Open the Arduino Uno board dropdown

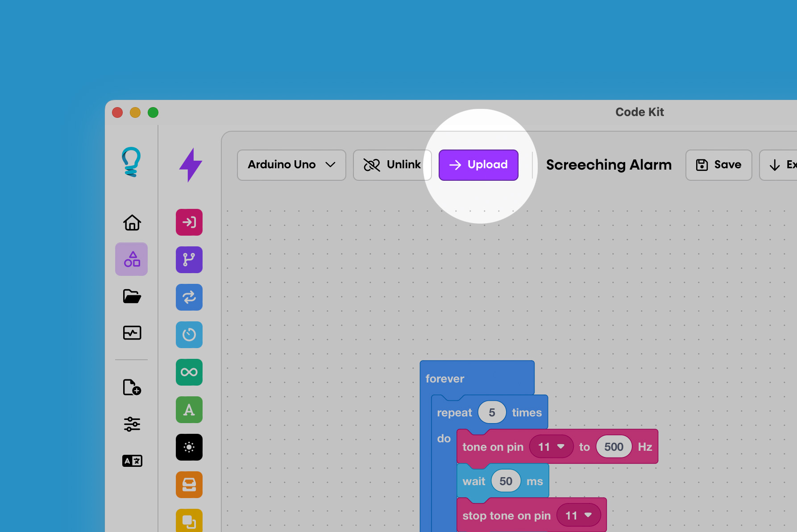[291, 165]
